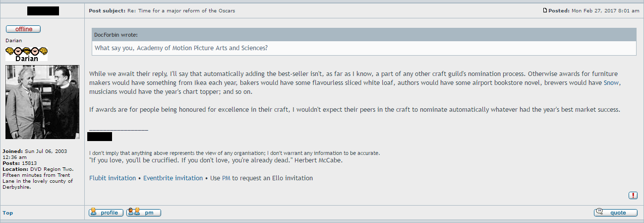The width and height of the screenshot is (644, 223).
Task: Click the rank badge image labeled Darian
Action: [26, 54]
